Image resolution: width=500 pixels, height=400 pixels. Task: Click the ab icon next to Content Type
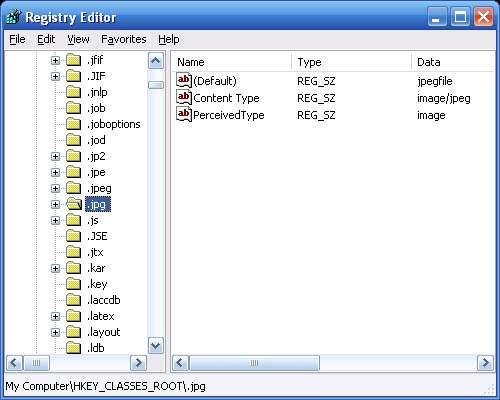click(184, 97)
